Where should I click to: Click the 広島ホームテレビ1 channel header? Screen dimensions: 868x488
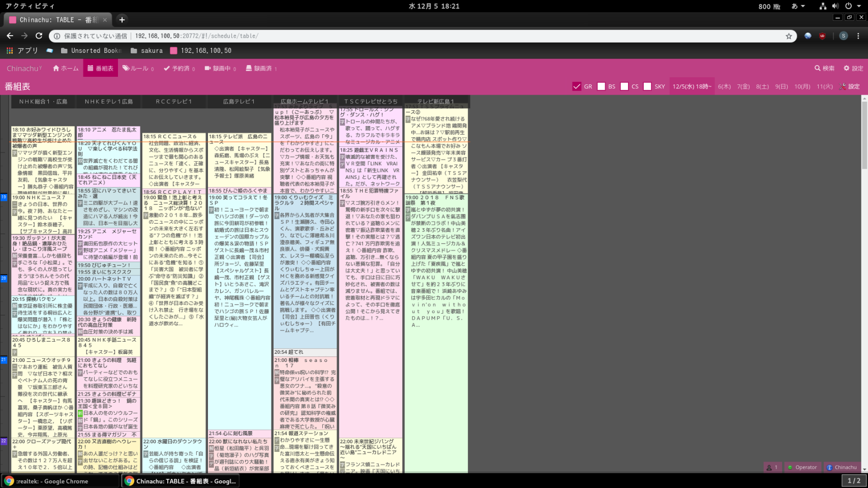305,102
